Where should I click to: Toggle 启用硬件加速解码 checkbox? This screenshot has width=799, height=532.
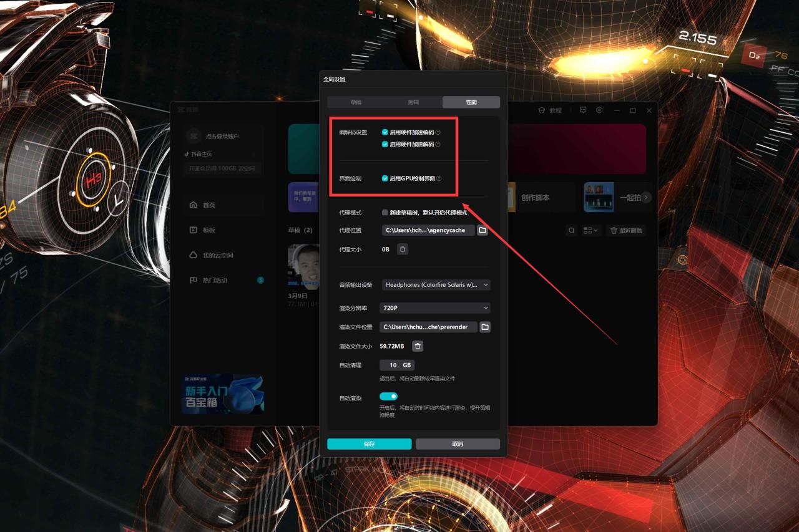[x=385, y=144]
